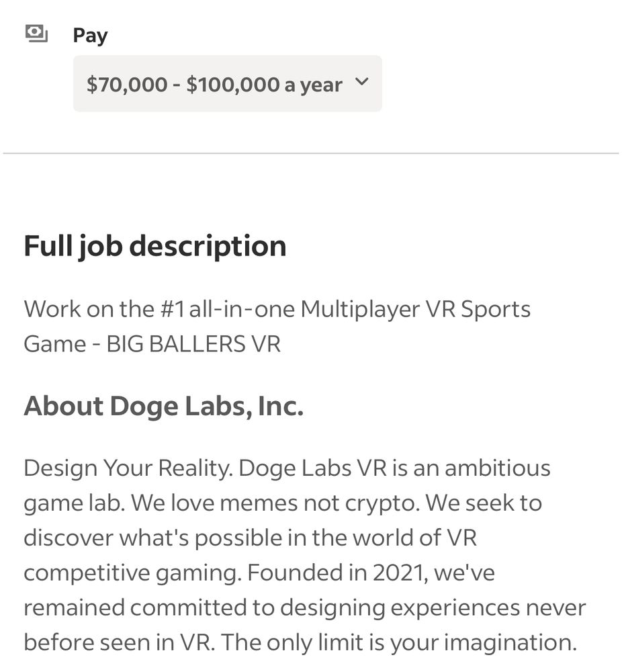The height and width of the screenshot is (672, 622).
Task: Click the 'Doge Labs VR' company mention
Action: point(313,468)
